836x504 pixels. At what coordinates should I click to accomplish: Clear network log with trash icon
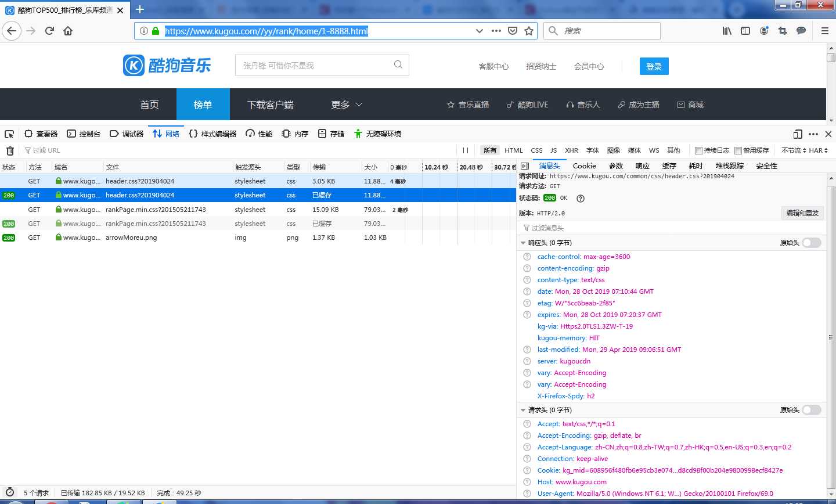(x=10, y=150)
